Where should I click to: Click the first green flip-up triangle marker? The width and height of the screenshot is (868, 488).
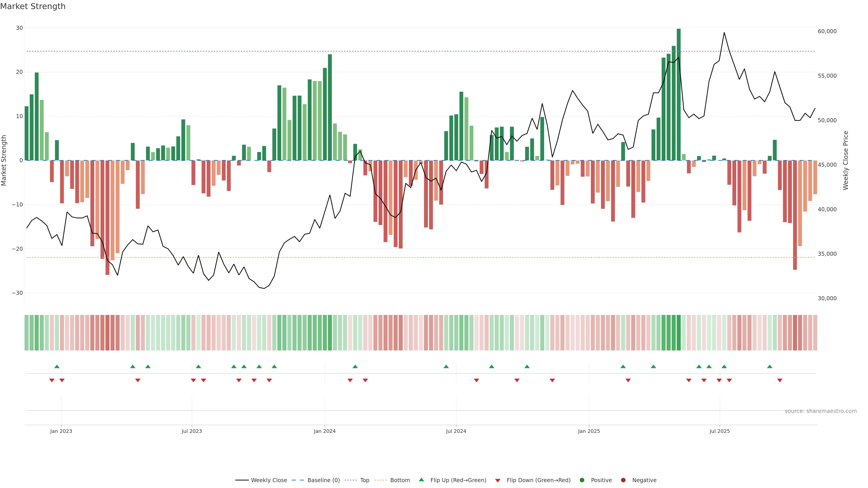click(x=57, y=366)
